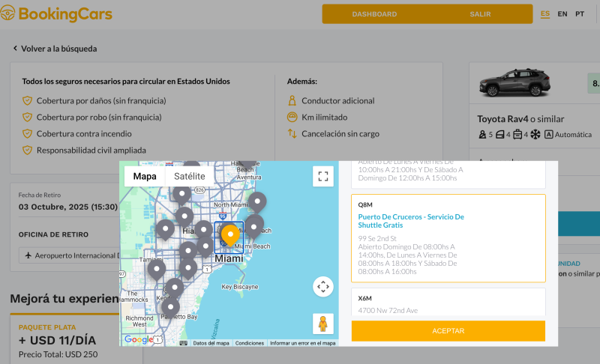Select Puerto De Cruceros office card
Screen dimensions: 600x364
[448, 238]
